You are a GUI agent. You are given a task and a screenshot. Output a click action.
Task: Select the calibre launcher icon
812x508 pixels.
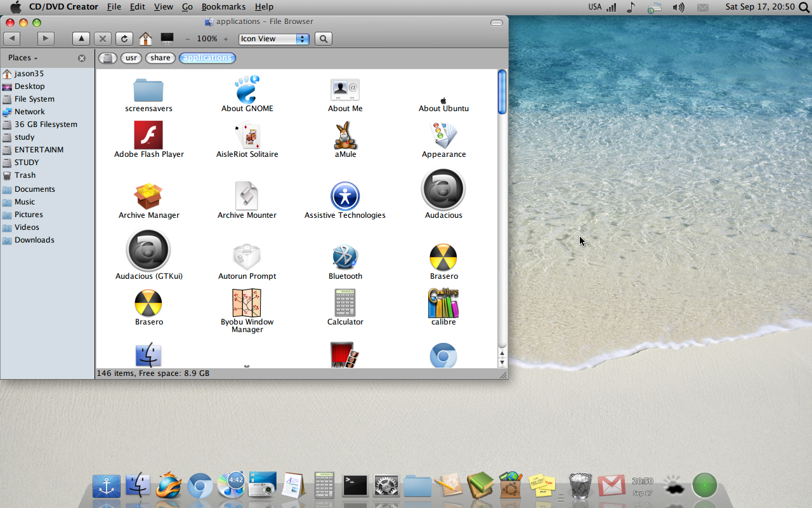(x=443, y=303)
